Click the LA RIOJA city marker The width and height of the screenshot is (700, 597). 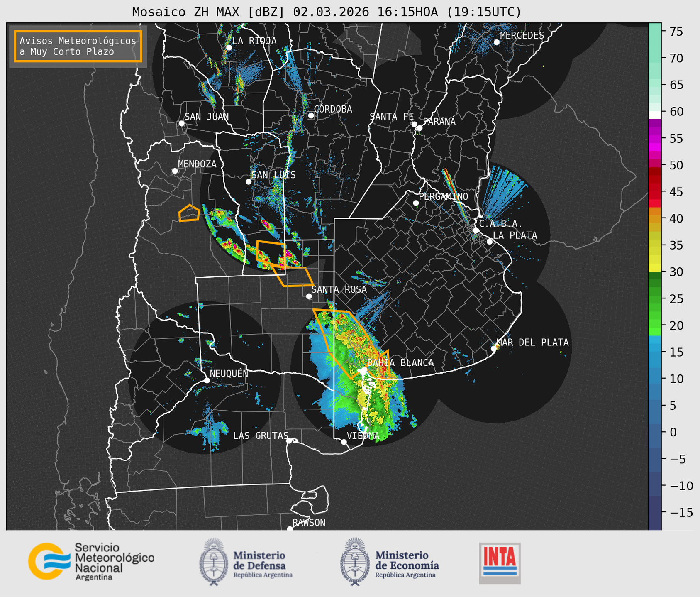click(x=229, y=48)
